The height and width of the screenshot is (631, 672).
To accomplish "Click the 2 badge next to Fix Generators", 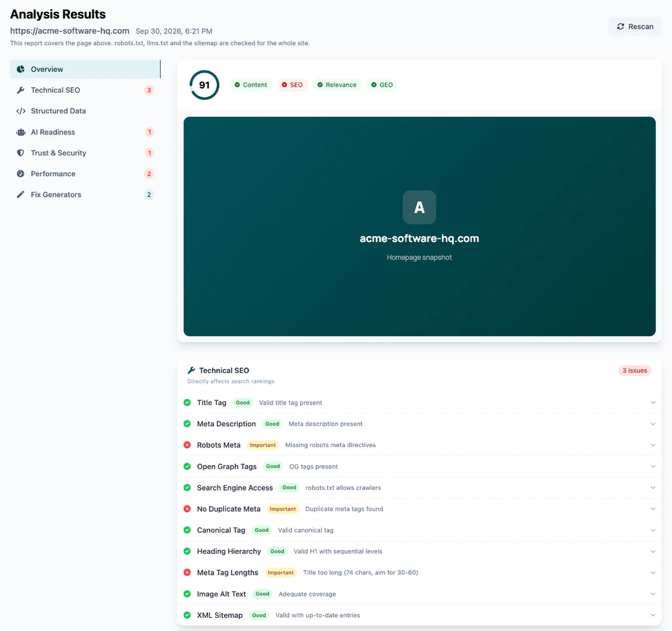I will click(149, 195).
